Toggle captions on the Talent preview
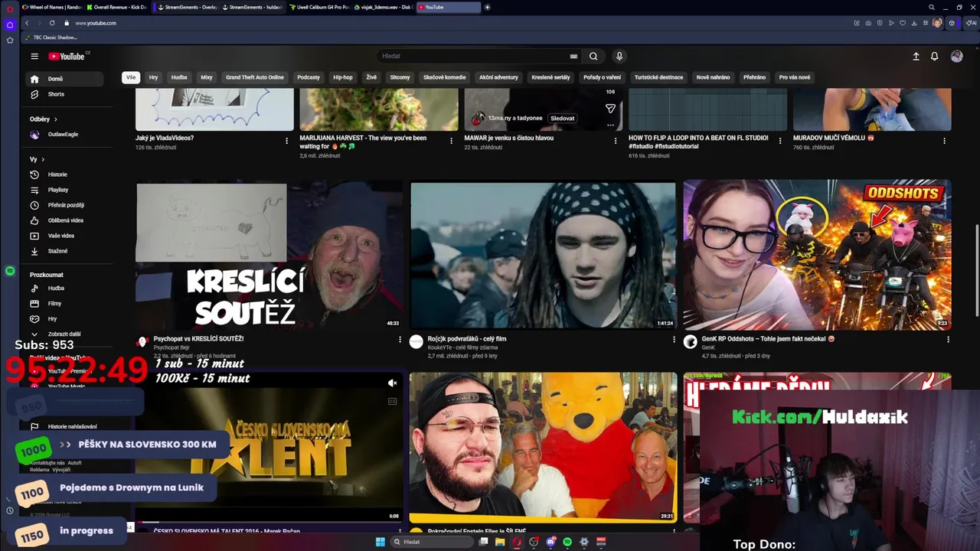Screen dimensions: 980x551 click(392, 401)
